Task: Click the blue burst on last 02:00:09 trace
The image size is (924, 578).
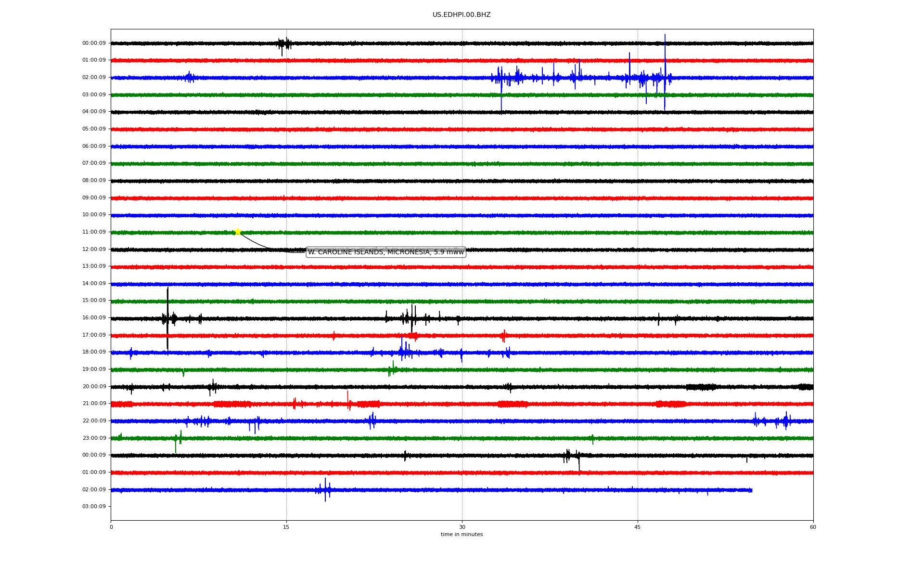Action: (x=325, y=490)
